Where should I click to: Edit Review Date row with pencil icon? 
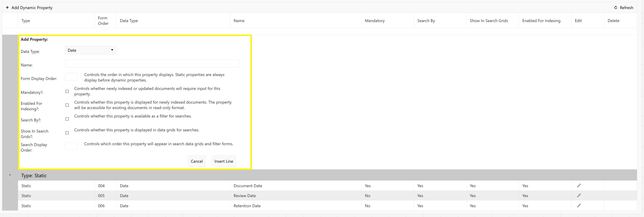coord(579,195)
